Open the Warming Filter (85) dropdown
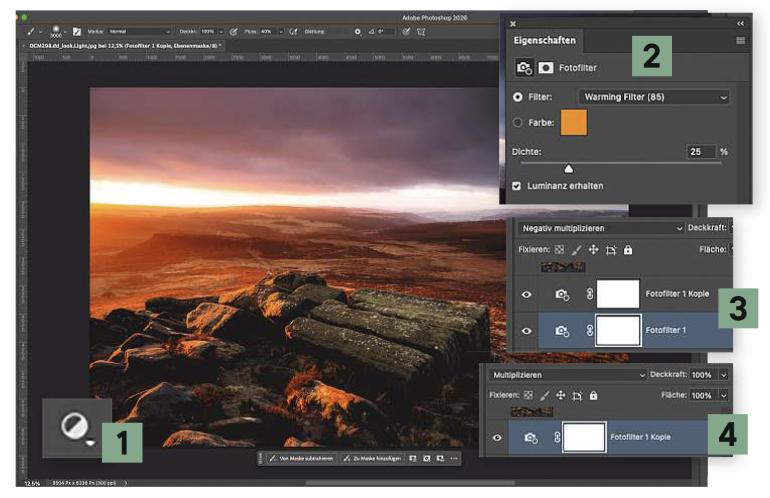 [654, 97]
